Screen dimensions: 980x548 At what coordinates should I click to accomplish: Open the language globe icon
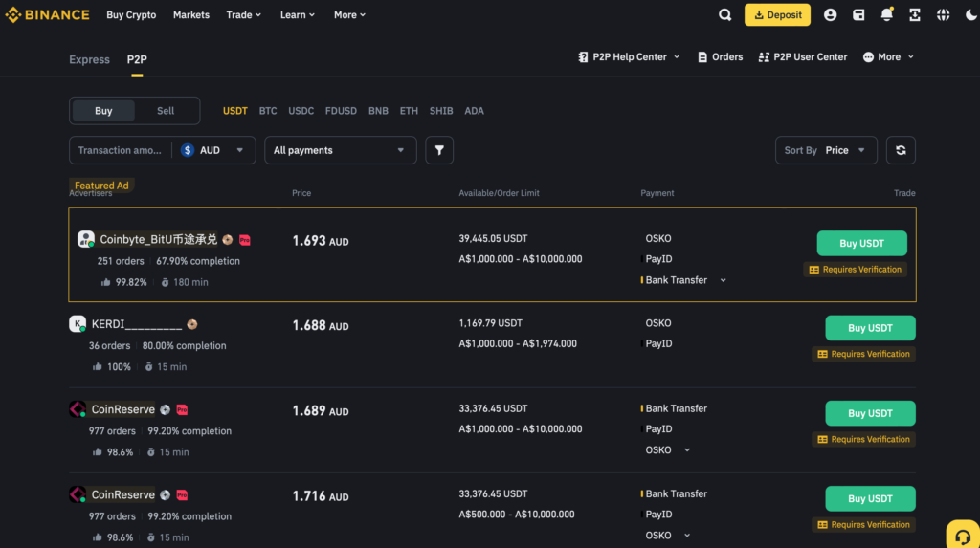click(x=943, y=14)
